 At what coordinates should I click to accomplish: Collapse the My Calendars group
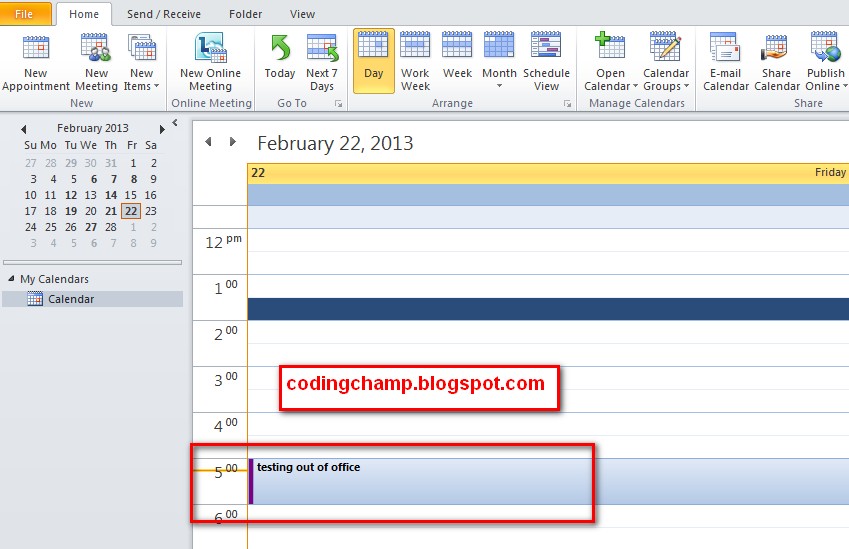pyautogui.click(x=11, y=278)
